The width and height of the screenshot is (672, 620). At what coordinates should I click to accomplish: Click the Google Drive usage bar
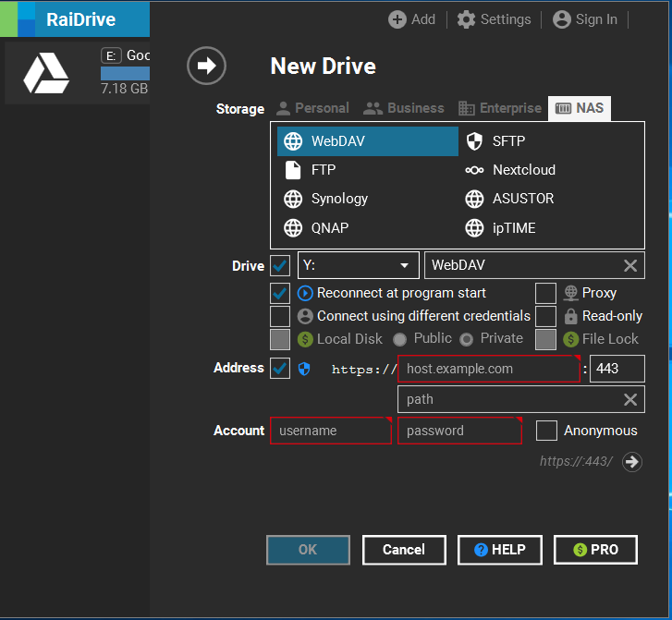(x=125, y=73)
